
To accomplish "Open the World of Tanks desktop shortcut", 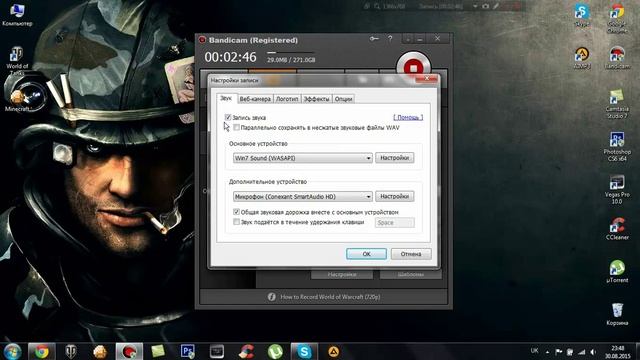I will coord(17,60).
